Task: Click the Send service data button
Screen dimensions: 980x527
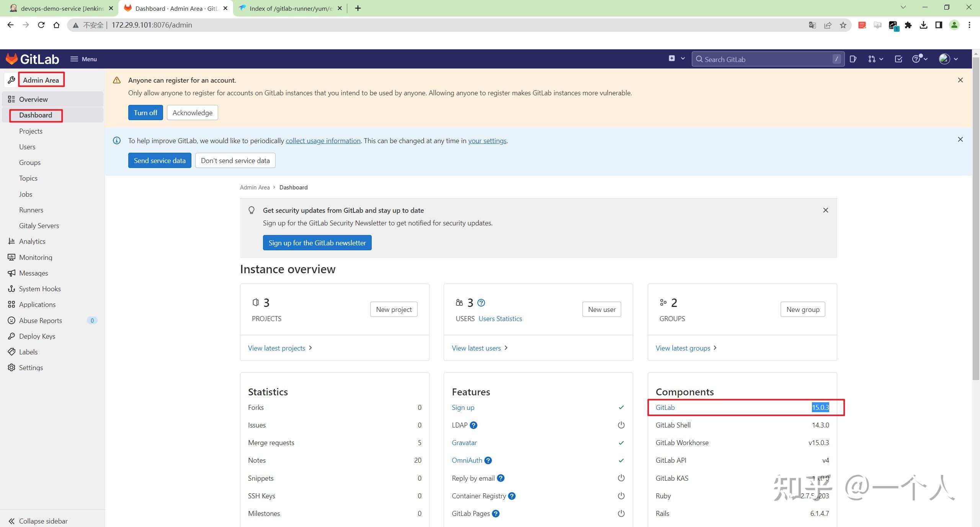Action: [x=160, y=160]
